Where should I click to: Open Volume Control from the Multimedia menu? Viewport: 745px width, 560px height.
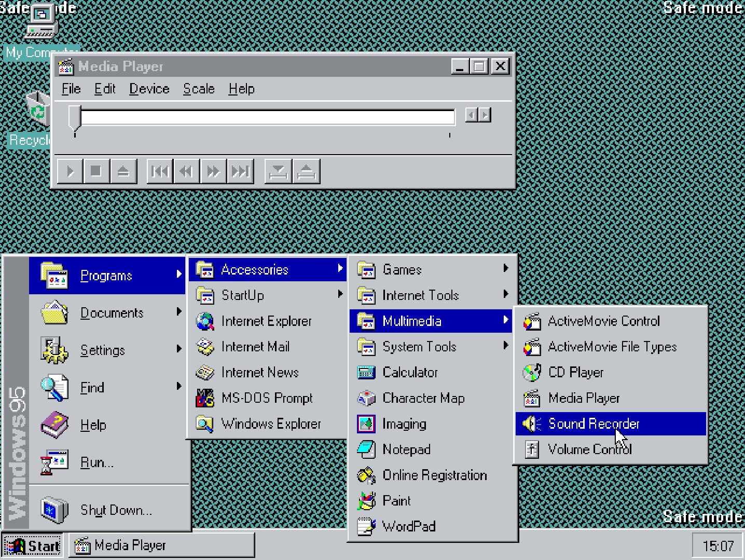[x=611, y=449]
